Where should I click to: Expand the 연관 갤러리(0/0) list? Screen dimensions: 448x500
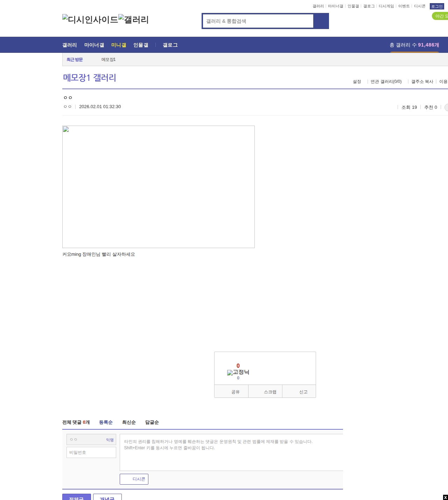tap(386, 82)
